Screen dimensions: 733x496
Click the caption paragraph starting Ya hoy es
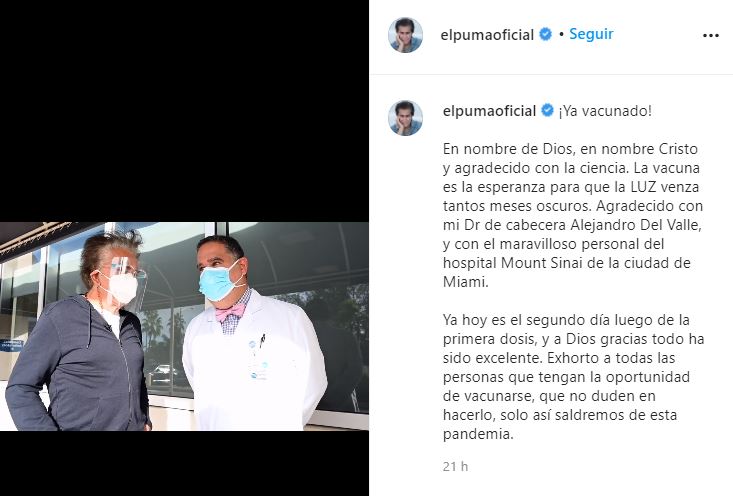[x=574, y=377]
